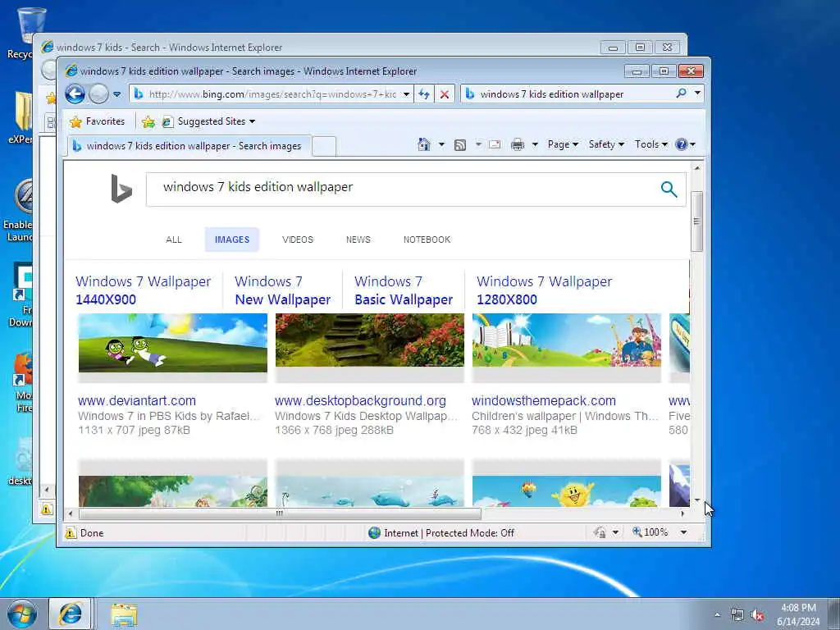This screenshot has width=840, height=630.
Task: Expand the Print dropdown arrow
Action: pos(535,144)
